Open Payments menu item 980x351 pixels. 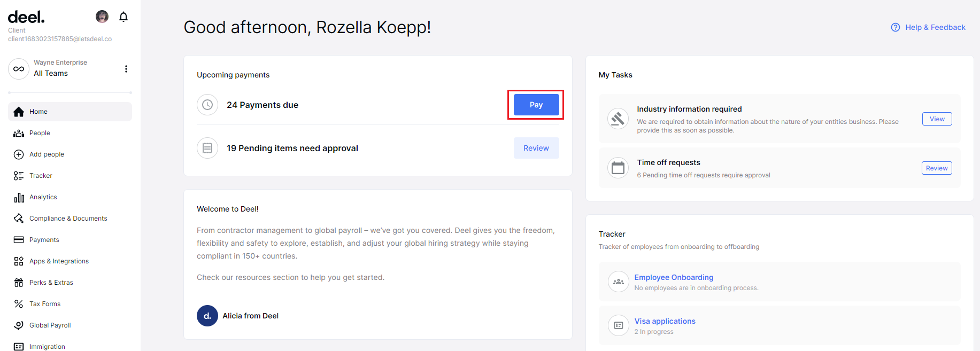tap(70, 240)
